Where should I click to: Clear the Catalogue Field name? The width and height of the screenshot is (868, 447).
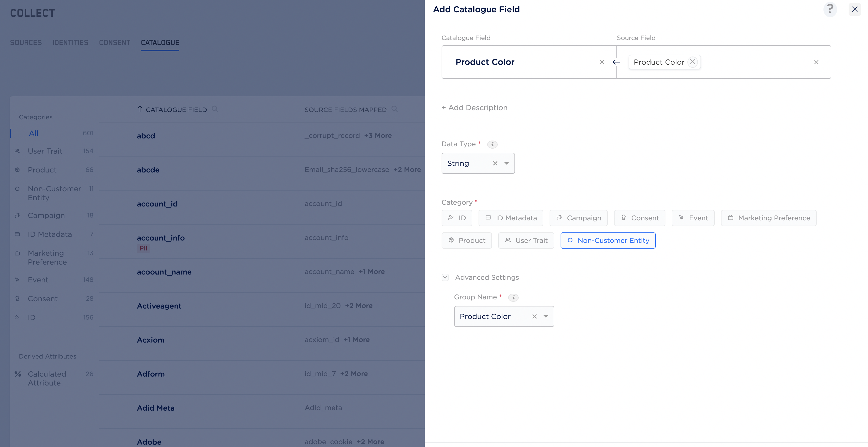(x=602, y=62)
